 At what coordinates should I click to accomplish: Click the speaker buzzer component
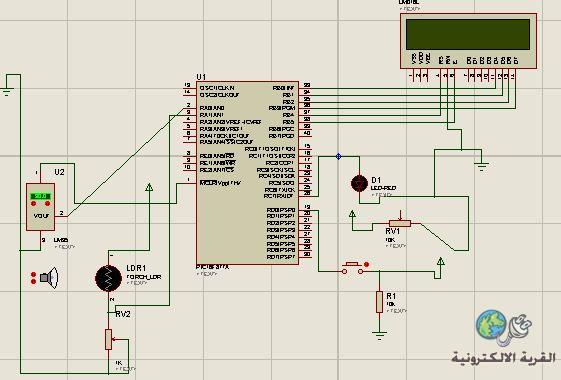click(x=49, y=277)
